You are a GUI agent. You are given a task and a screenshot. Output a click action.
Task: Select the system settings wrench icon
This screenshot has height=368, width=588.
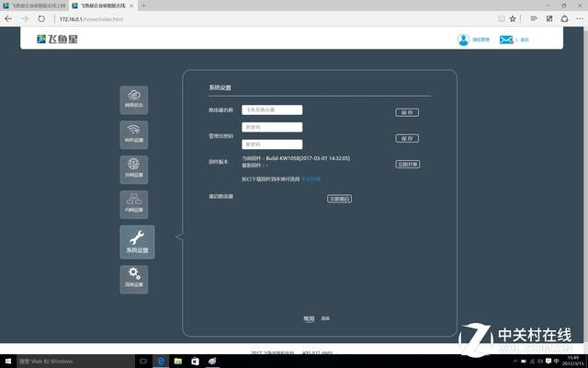pyautogui.click(x=137, y=242)
